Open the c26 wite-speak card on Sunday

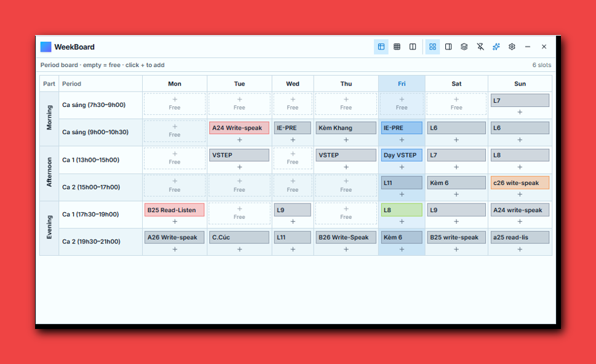(x=520, y=183)
